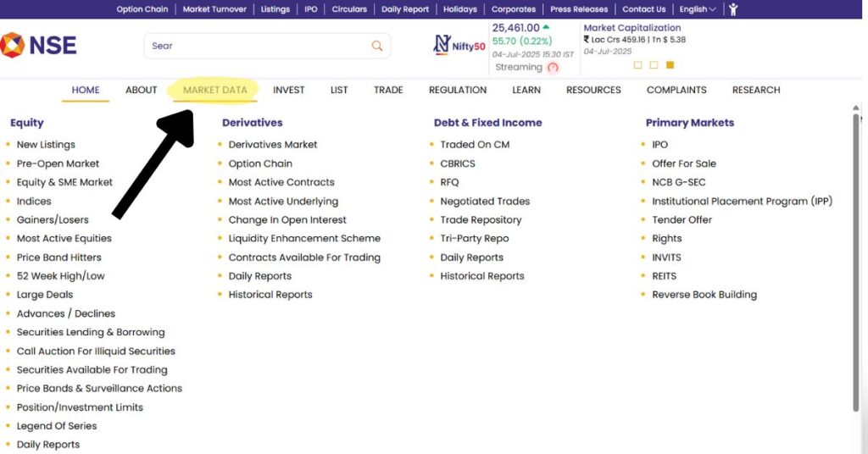Viewport: 868px width, 454px height.
Task: Select the second carousel indicator square
Action: 654,65
